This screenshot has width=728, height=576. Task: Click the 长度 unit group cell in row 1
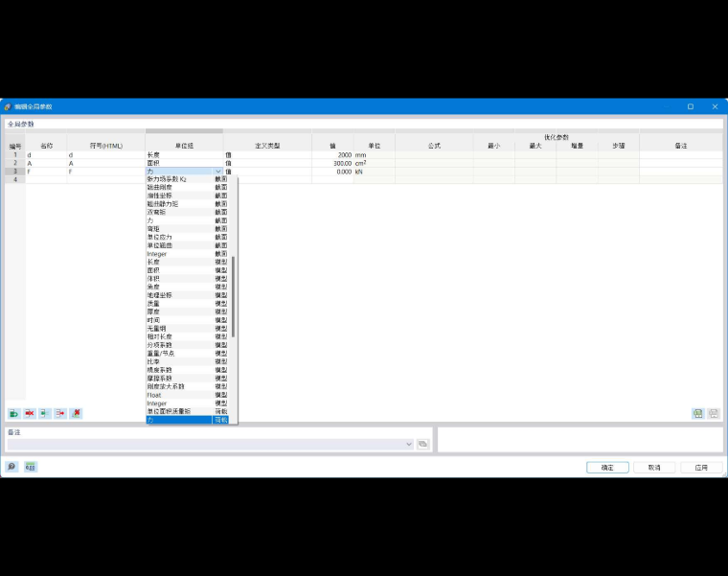184,155
